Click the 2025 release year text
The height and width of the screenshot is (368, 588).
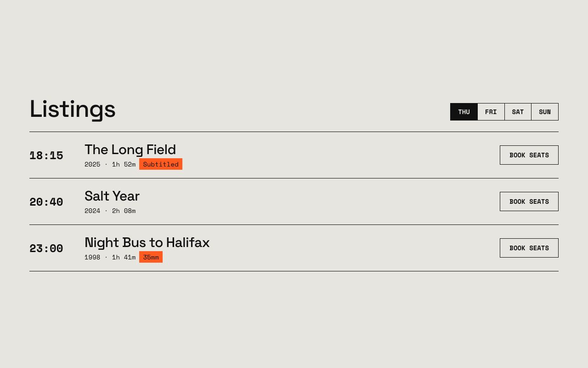[92, 164]
